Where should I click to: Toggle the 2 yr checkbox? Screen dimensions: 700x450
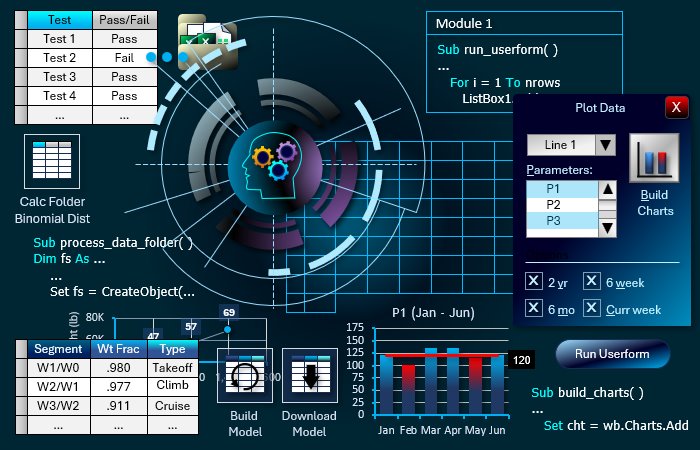tap(534, 281)
